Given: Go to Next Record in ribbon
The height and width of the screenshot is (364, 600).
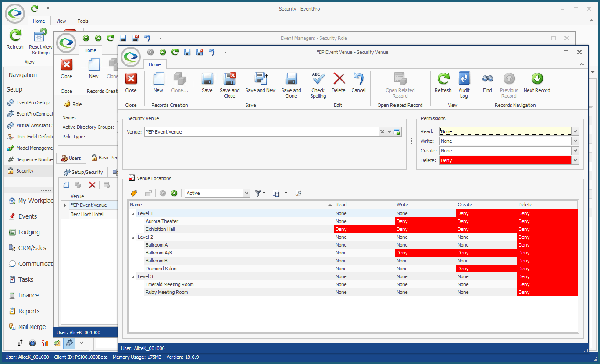Looking at the screenshot, I should [537, 82].
